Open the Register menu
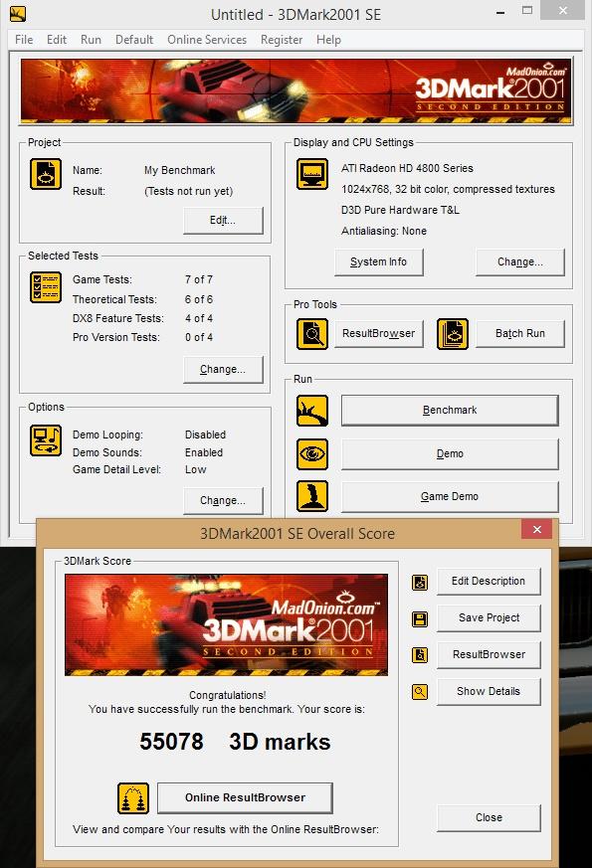 (282, 40)
